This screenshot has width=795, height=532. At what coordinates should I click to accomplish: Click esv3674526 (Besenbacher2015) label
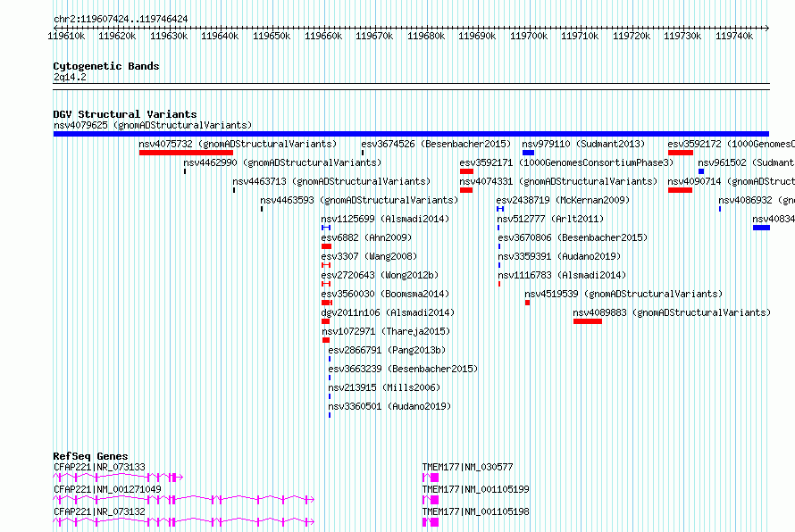pyautogui.click(x=436, y=144)
